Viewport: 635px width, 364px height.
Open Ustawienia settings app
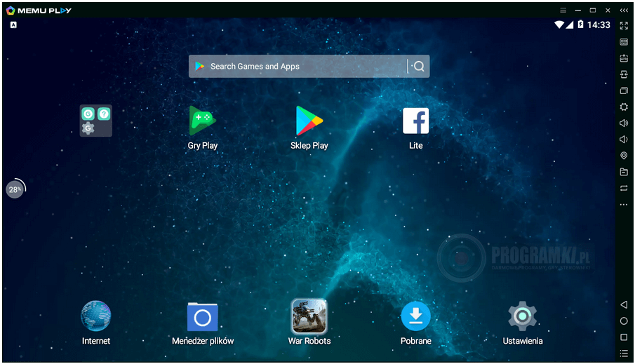[x=523, y=316]
